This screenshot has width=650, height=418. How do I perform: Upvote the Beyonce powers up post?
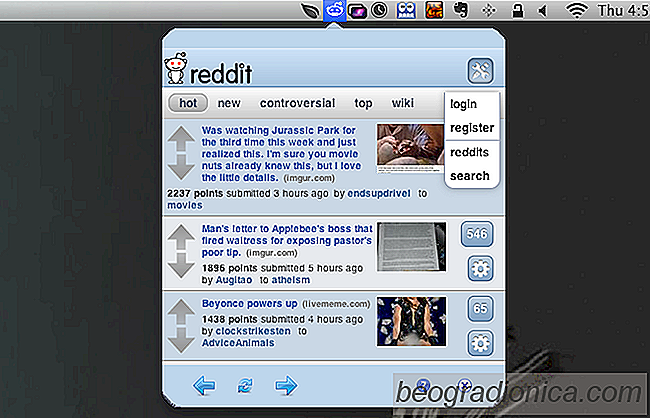click(181, 311)
